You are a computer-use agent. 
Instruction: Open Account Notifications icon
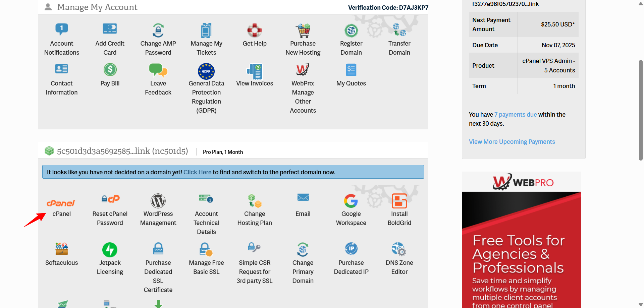62,29
